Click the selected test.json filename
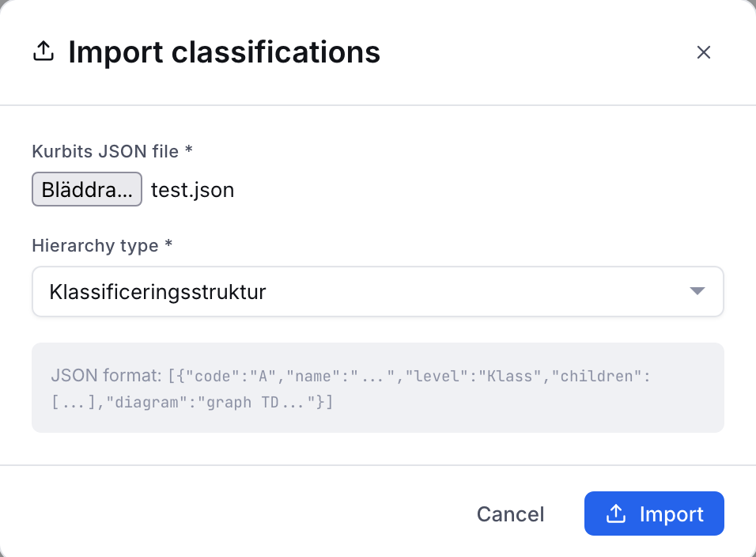Image resolution: width=756 pixels, height=557 pixels. (x=192, y=190)
